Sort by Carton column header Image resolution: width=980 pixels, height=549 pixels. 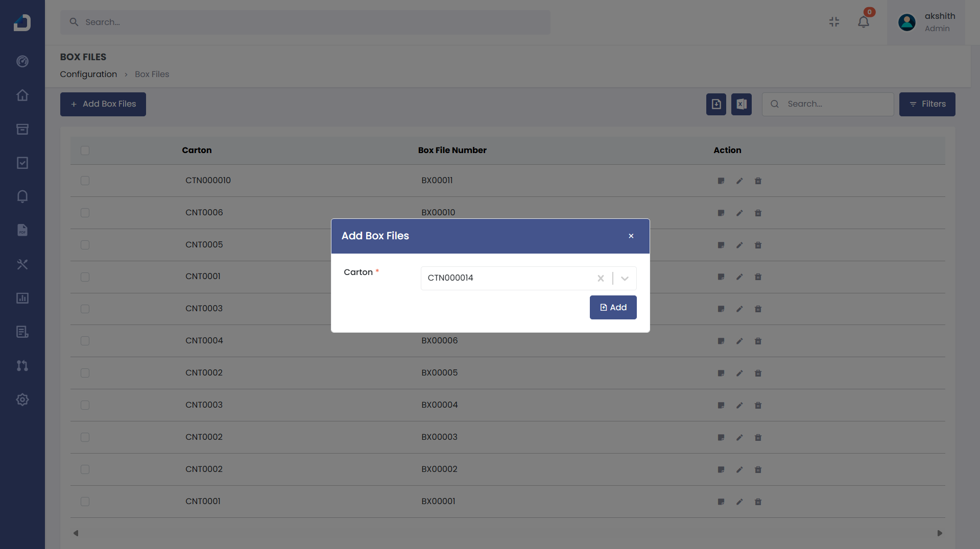click(x=197, y=151)
